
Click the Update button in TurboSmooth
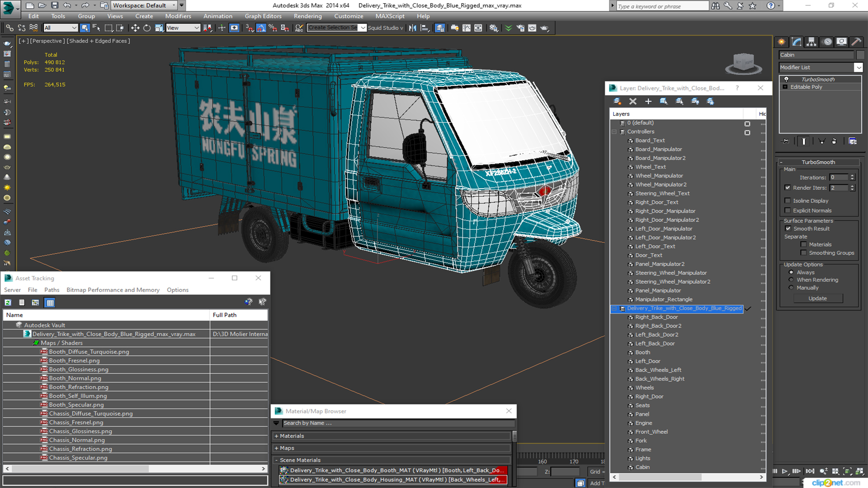tap(817, 298)
